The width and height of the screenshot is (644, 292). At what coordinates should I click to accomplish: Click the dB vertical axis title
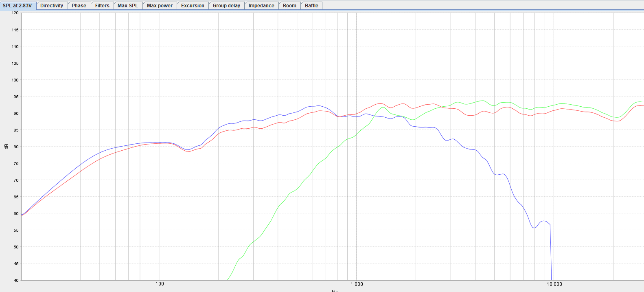click(6, 147)
